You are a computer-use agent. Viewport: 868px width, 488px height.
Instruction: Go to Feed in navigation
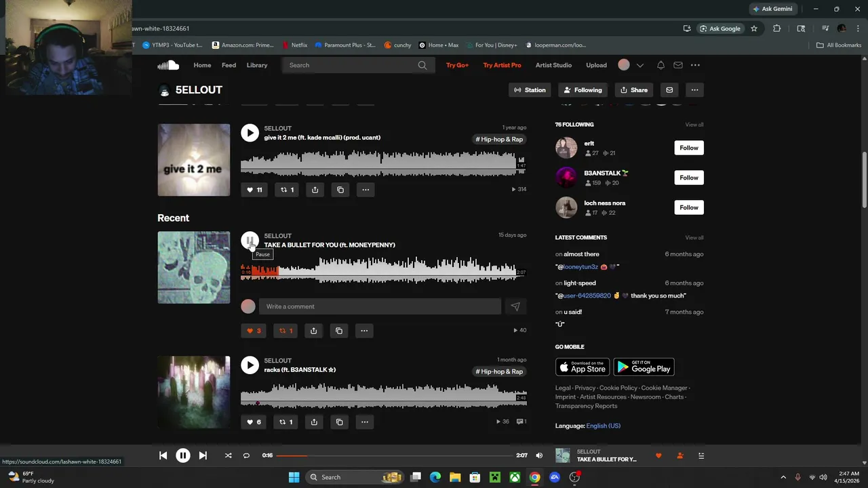[x=229, y=65]
